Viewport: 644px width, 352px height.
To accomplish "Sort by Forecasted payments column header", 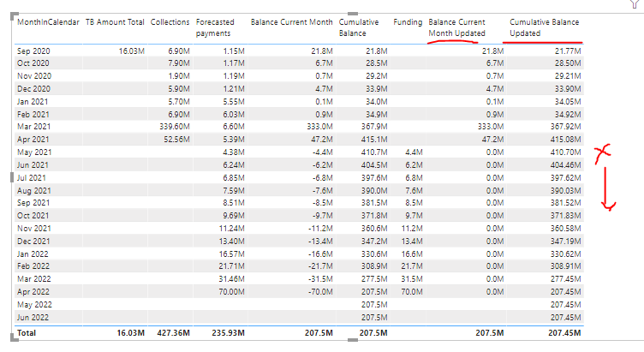I will [x=215, y=27].
